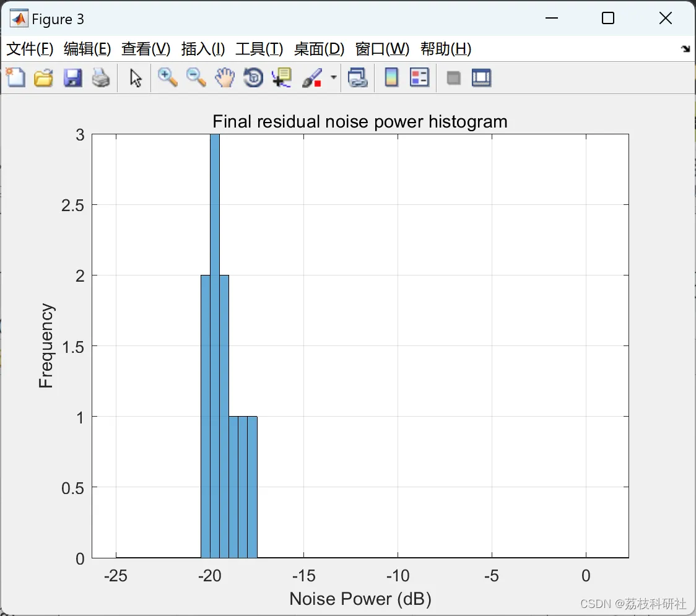This screenshot has width=696, height=616.
Task: Expand the brush color dropdown arrow
Action: click(x=333, y=77)
